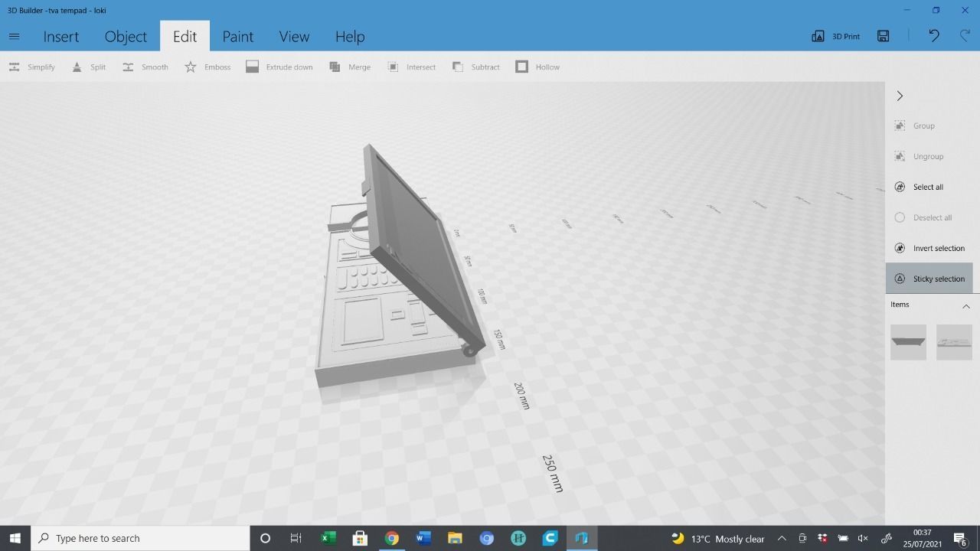The height and width of the screenshot is (551, 980).
Task: Switch to the Paint tab
Action: [237, 37]
